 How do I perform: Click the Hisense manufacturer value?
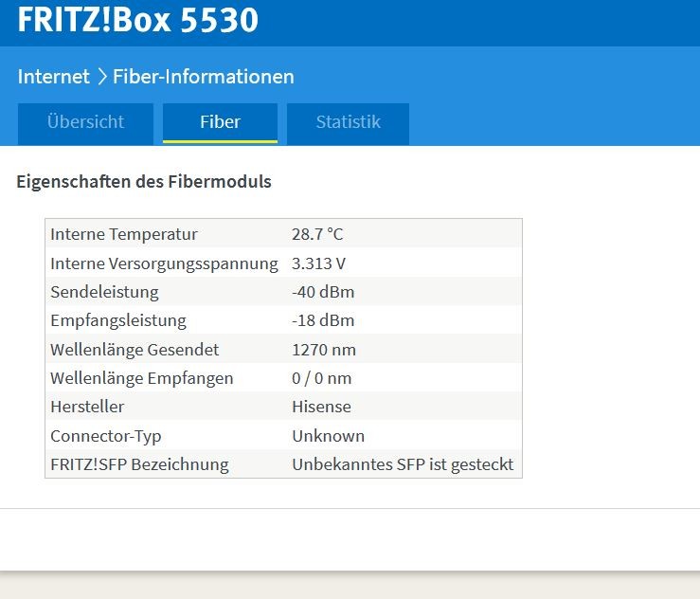(321, 407)
